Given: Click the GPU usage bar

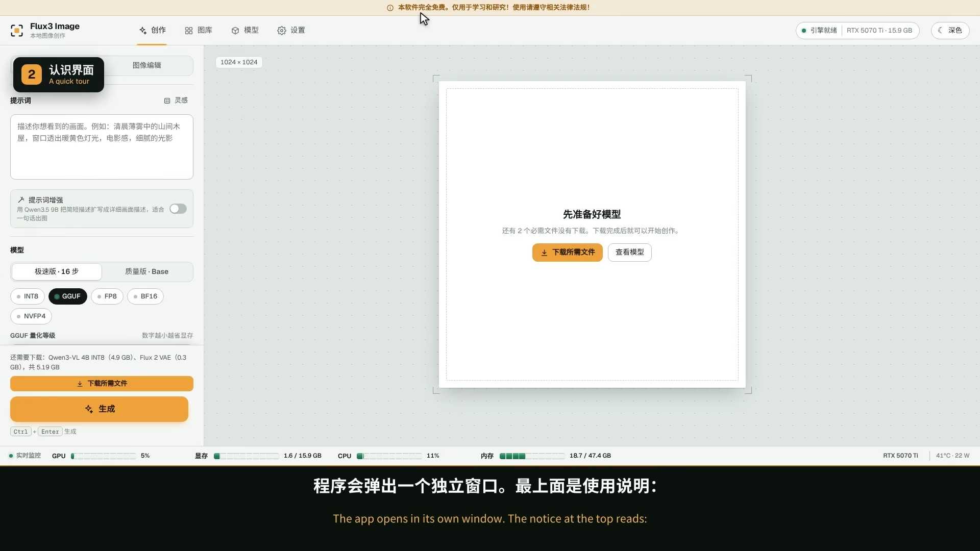Looking at the screenshot, I should tap(104, 456).
